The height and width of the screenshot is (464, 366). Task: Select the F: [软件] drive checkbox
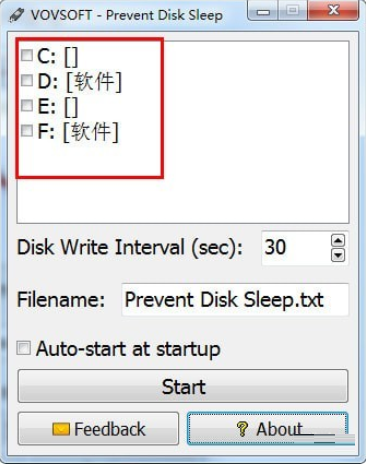[x=27, y=131]
